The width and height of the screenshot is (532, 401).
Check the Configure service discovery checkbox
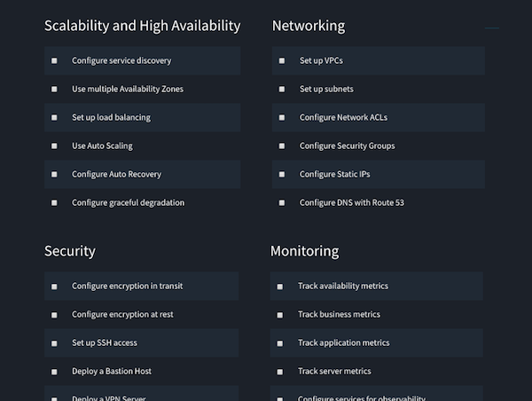point(54,61)
